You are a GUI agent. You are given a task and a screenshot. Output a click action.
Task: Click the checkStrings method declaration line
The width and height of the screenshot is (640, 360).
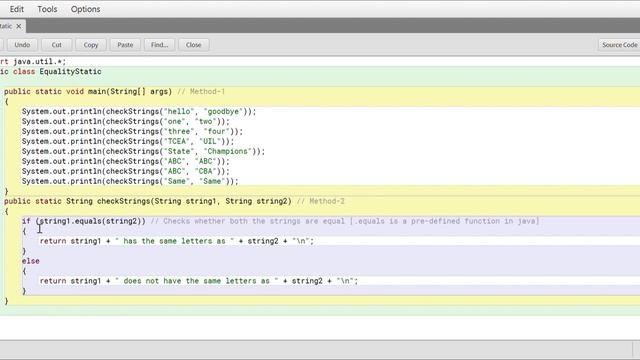point(148,201)
